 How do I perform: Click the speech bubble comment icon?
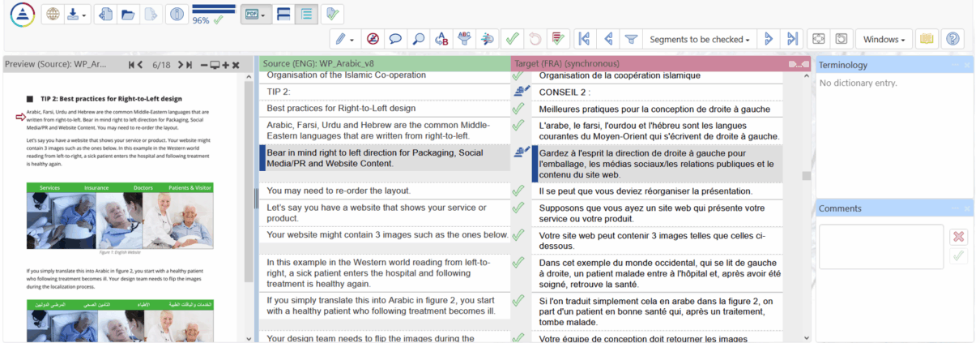395,39
